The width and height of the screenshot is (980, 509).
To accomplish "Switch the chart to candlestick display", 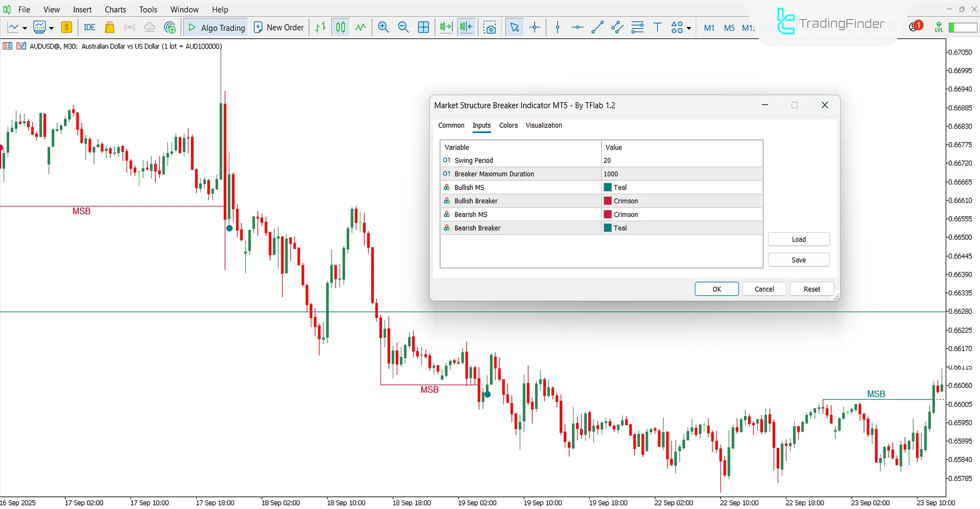I will click(340, 27).
